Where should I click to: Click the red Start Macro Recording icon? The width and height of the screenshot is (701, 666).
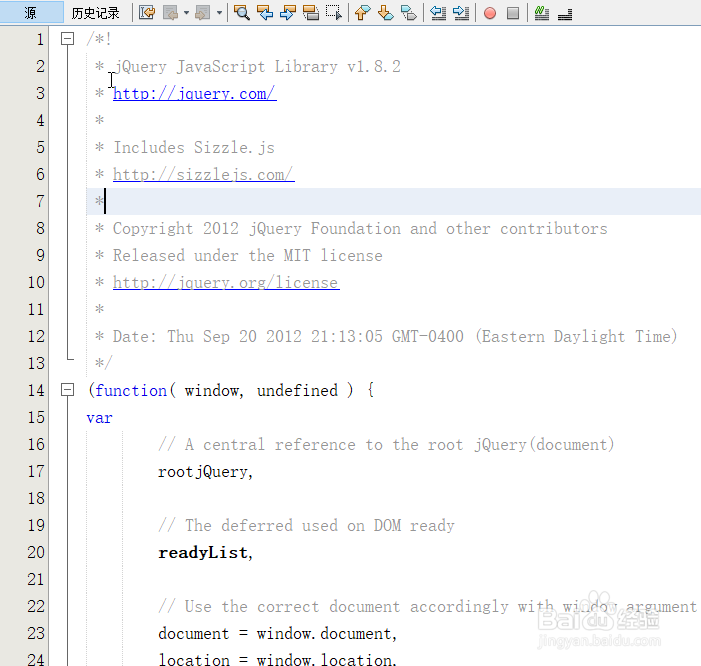pos(490,13)
